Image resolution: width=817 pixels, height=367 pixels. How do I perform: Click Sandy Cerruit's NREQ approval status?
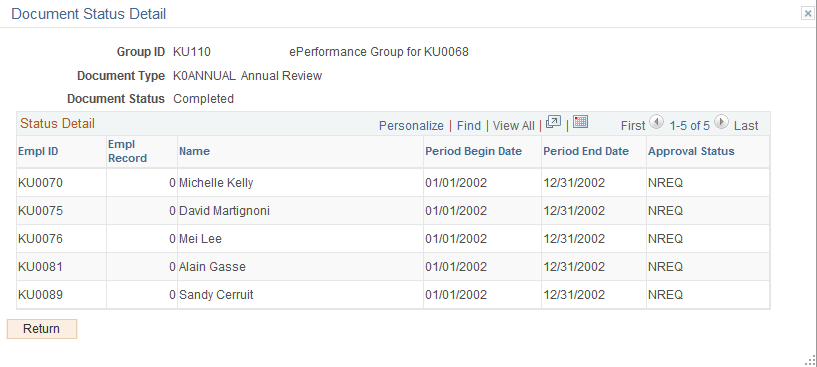665,296
